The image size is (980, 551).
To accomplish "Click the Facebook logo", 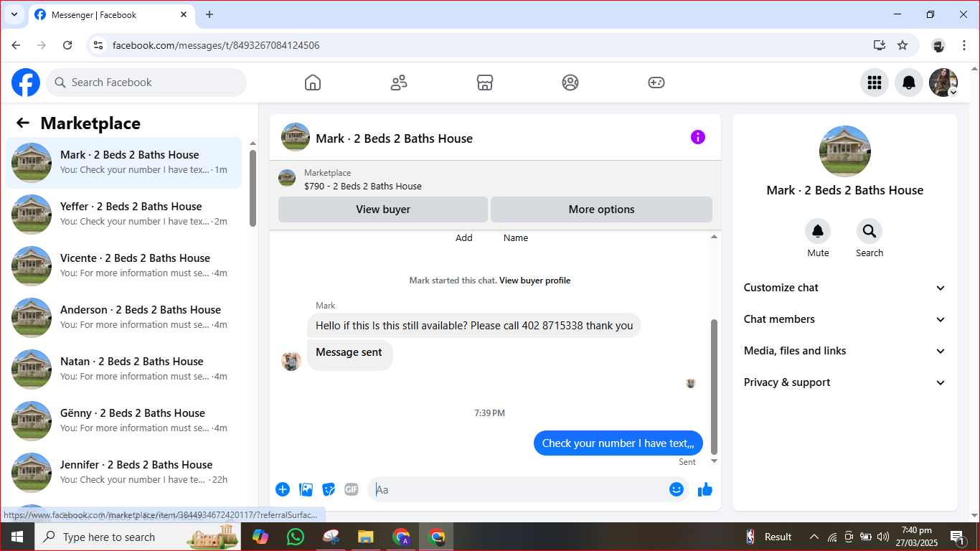I will pos(26,83).
